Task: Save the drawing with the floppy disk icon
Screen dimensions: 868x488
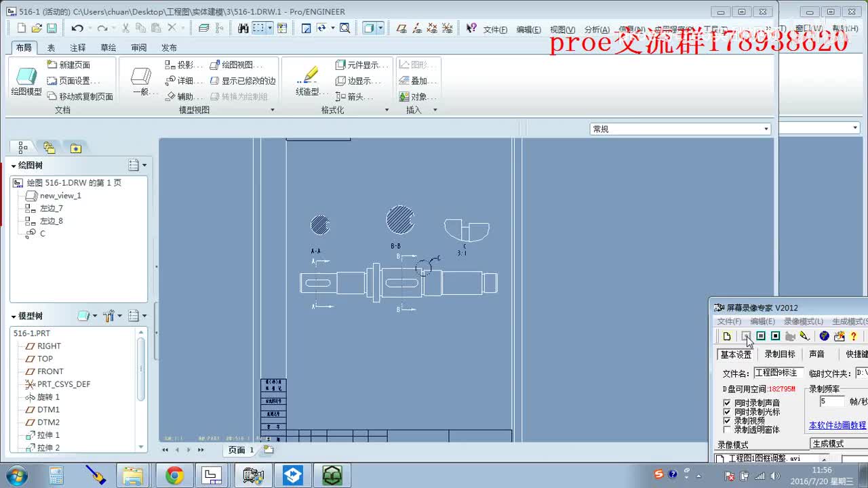Action: coord(52,28)
